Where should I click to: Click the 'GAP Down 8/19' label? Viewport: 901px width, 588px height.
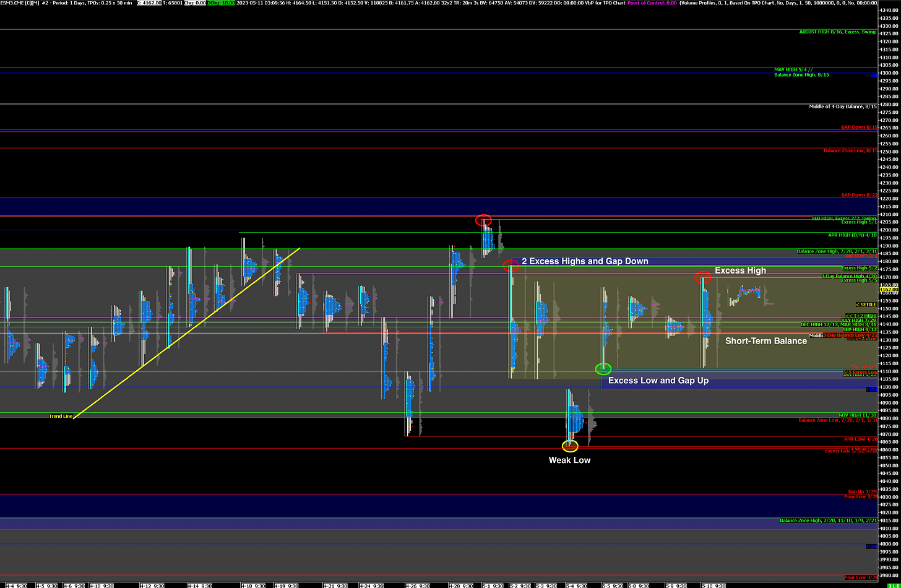(859, 127)
